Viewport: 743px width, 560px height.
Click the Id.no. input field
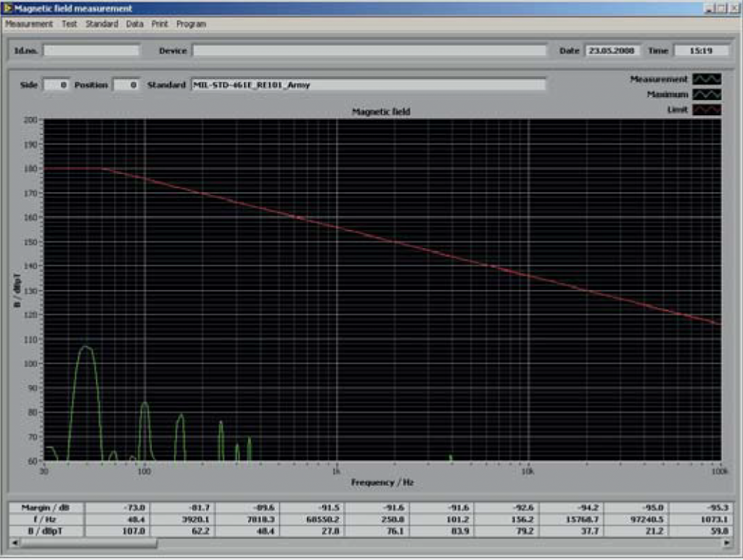(91, 51)
